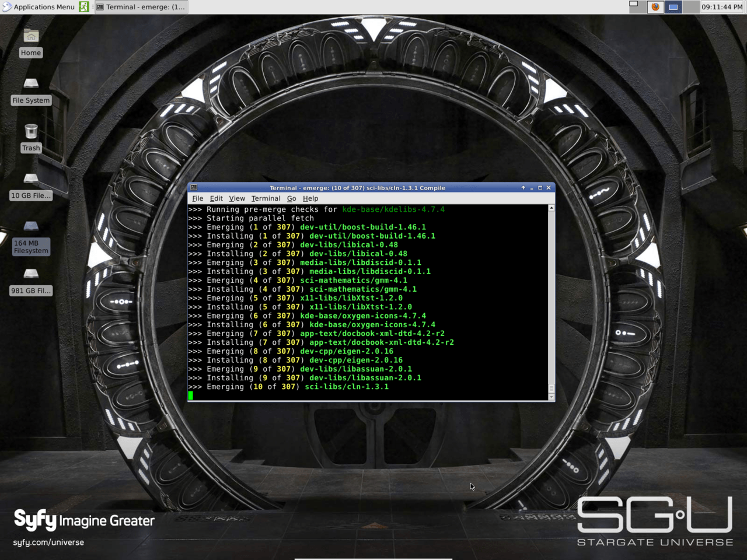
Task: Click the Installing media-libs/libdiscid-0.1.1 line
Action: [x=309, y=271]
